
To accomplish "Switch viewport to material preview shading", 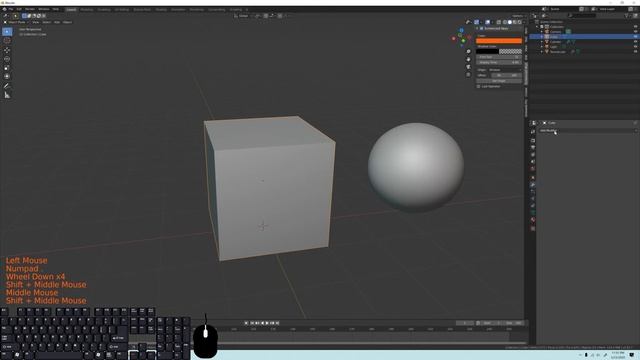I will point(514,22).
